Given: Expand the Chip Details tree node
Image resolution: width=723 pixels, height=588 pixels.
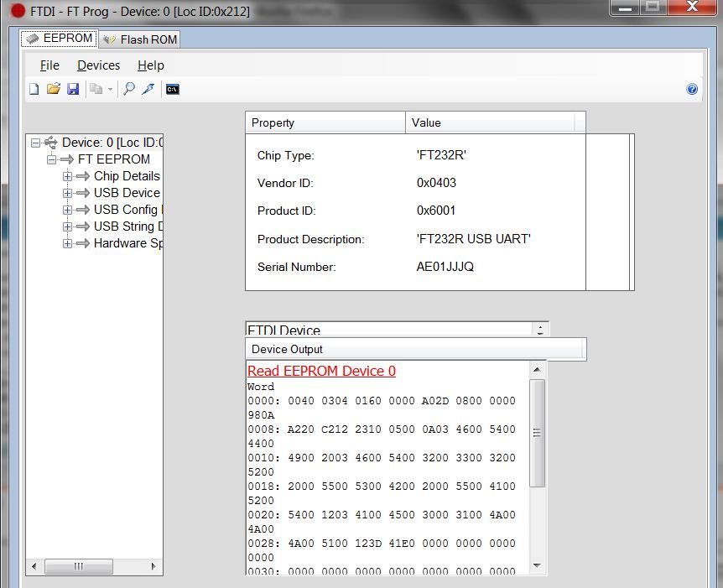Looking at the screenshot, I should (67, 176).
